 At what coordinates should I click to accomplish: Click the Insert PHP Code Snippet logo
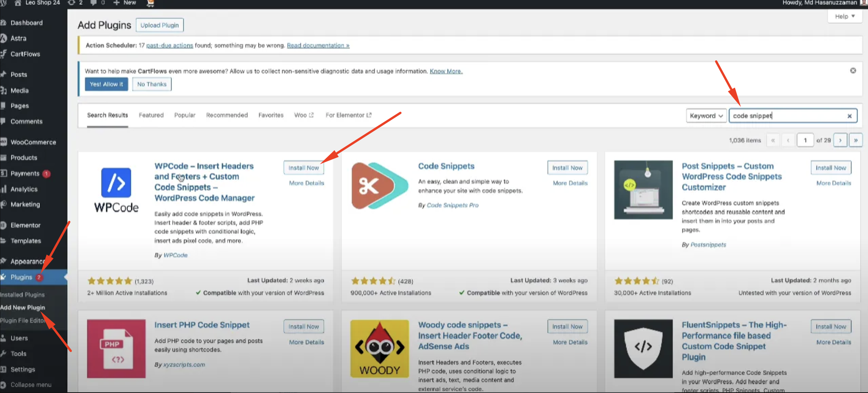(116, 349)
